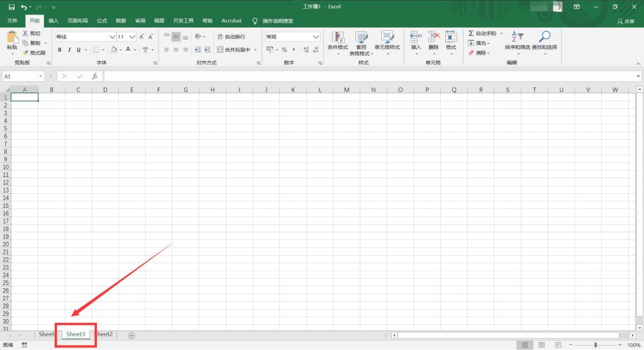644x350 pixels.
Task: Open the Font Color dropdown arrow
Action: click(x=135, y=50)
